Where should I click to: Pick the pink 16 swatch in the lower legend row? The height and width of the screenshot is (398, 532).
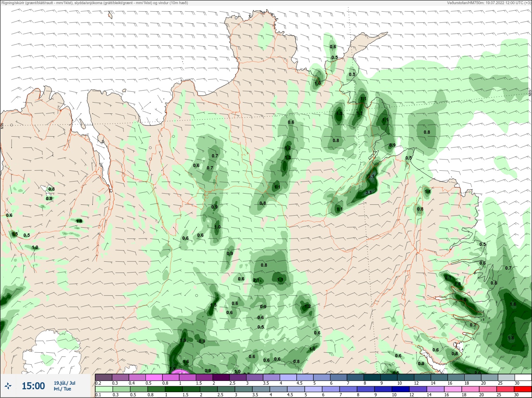[453, 389]
